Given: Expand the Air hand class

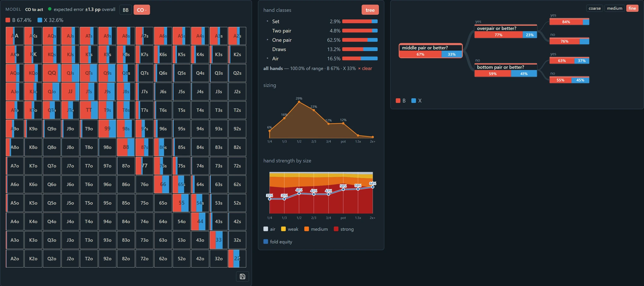Looking at the screenshot, I should click(x=267, y=58).
